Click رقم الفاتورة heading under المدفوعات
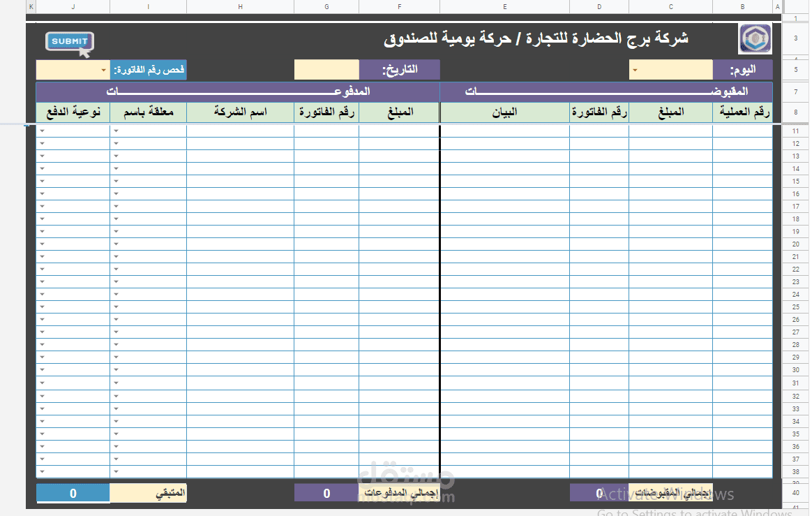The width and height of the screenshot is (812, 516). (326, 112)
